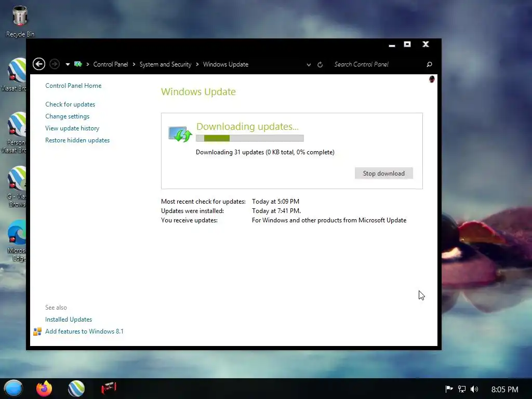Open Microsoft Edge desktop shortcut
This screenshot has height=399, width=532.
(x=16, y=241)
